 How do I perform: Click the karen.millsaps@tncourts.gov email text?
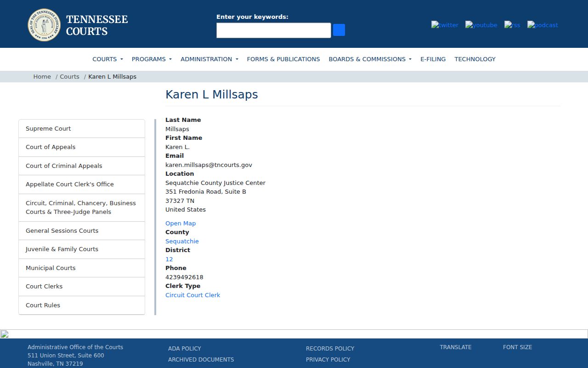(x=209, y=165)
